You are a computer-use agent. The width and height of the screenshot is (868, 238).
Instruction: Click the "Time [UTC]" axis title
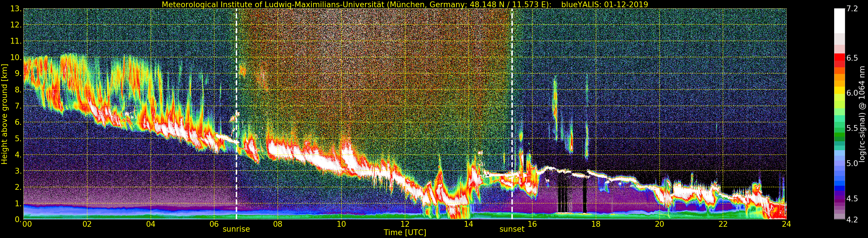click(x=405, y=233)
